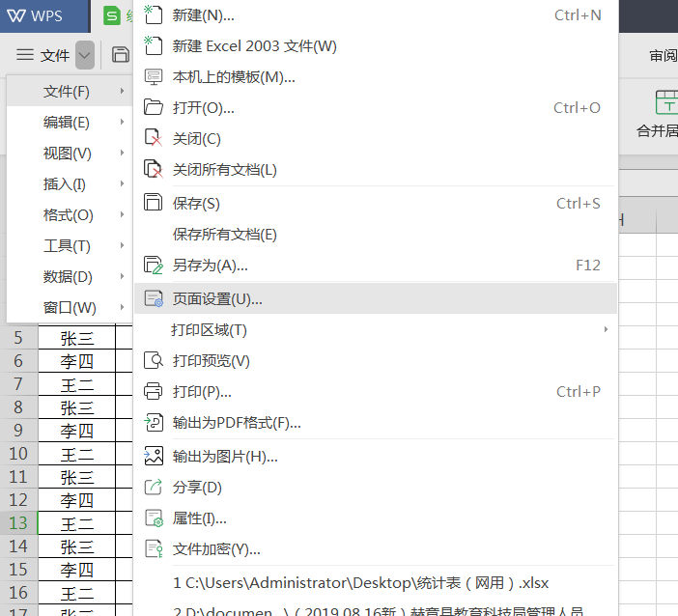Expand the 窗口(W) submenu

70,308
